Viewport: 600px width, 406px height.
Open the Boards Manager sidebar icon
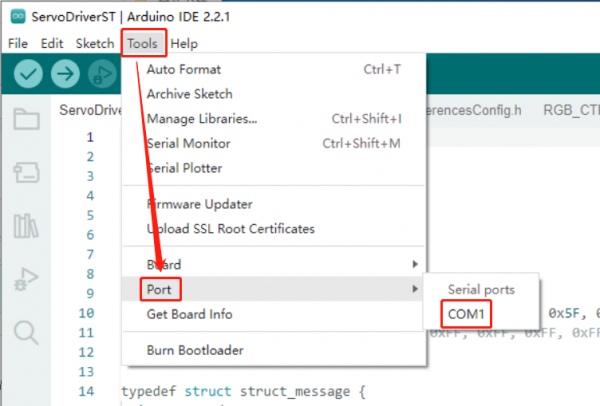pos(26,173)
